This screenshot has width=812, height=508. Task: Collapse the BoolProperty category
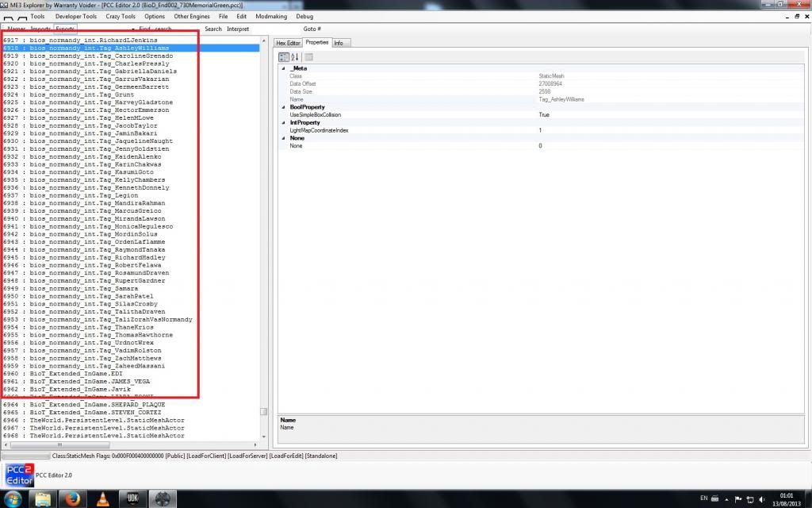click(x=282, y=107)
